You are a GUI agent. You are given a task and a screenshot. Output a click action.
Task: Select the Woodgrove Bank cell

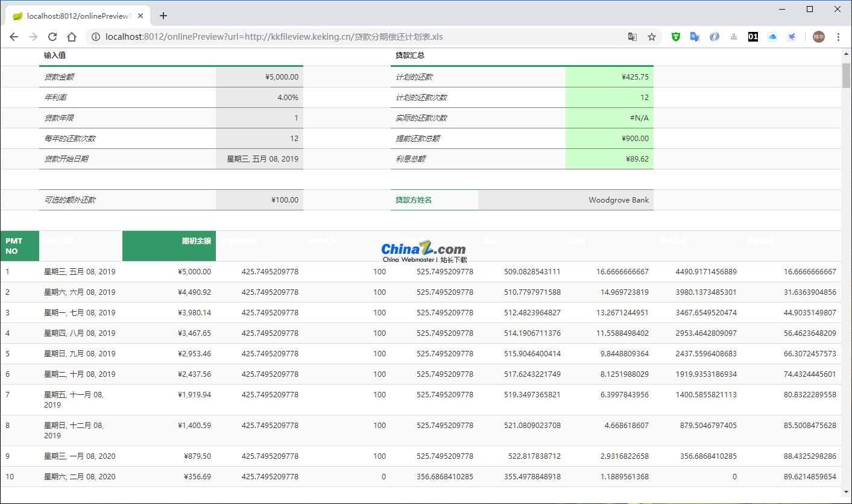tap(566, 200)
